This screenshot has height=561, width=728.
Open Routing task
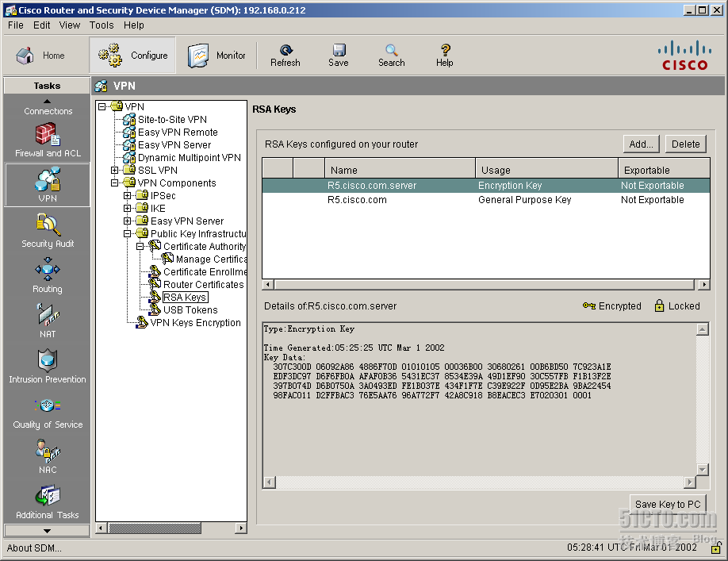pos(48,276)
